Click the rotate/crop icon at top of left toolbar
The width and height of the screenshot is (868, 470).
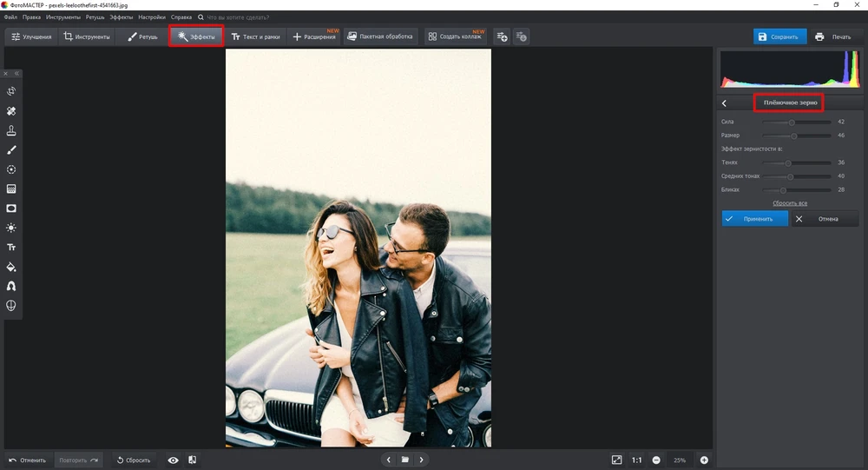pyautogui.click(x=11, y=91)
